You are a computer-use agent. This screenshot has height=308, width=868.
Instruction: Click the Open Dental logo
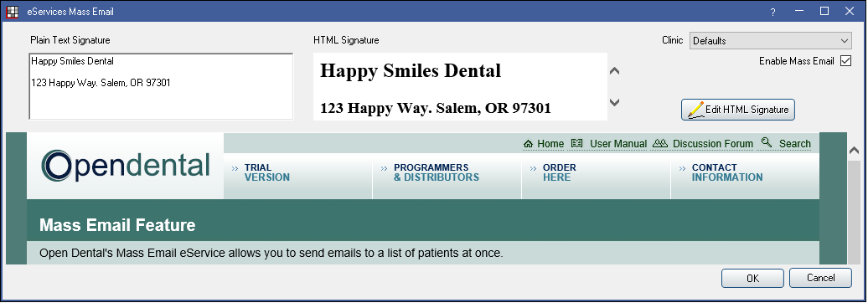[x=126, y=166]
